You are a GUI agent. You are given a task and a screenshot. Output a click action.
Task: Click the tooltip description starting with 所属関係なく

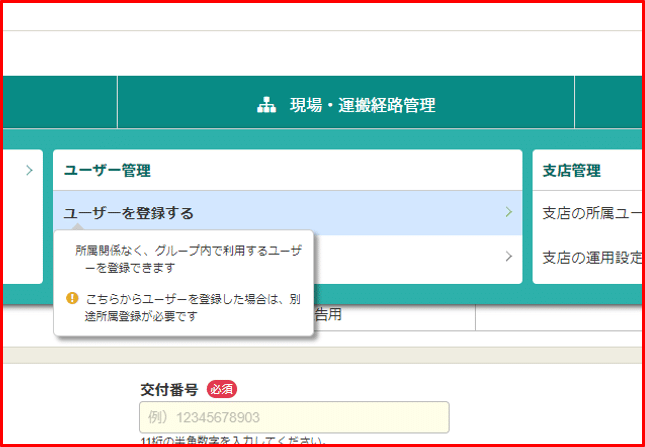coord(183,260)
